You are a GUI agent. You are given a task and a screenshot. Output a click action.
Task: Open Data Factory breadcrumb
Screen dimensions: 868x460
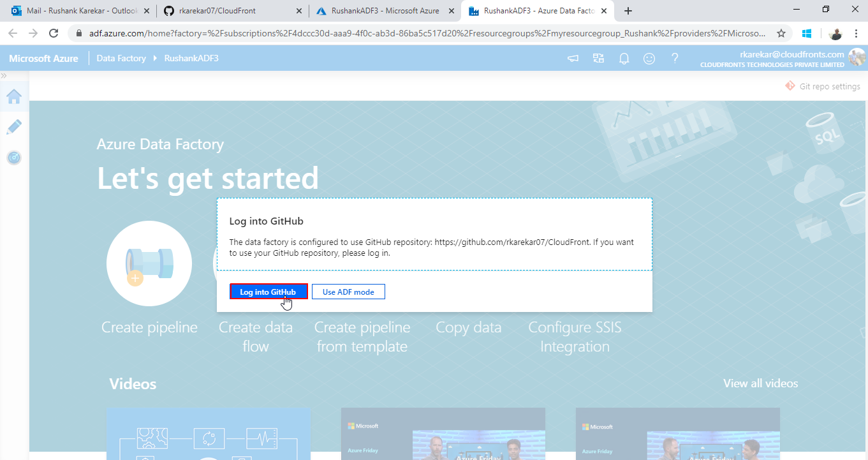tap(121, 58)
